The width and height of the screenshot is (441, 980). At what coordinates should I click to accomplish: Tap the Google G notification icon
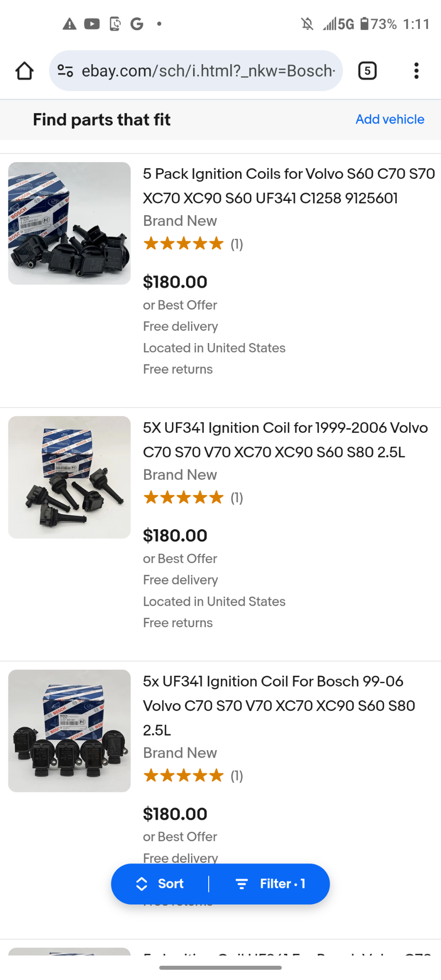[x=137, y=24]
